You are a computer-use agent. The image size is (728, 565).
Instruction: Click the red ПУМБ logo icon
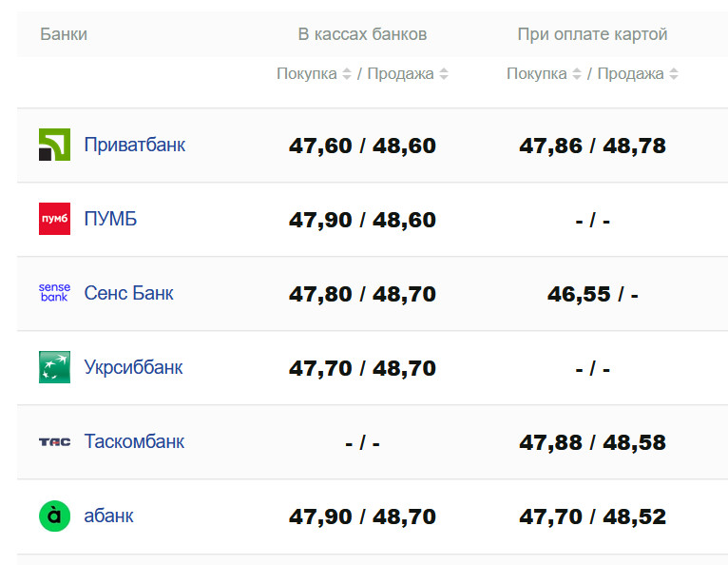point(54,219)
